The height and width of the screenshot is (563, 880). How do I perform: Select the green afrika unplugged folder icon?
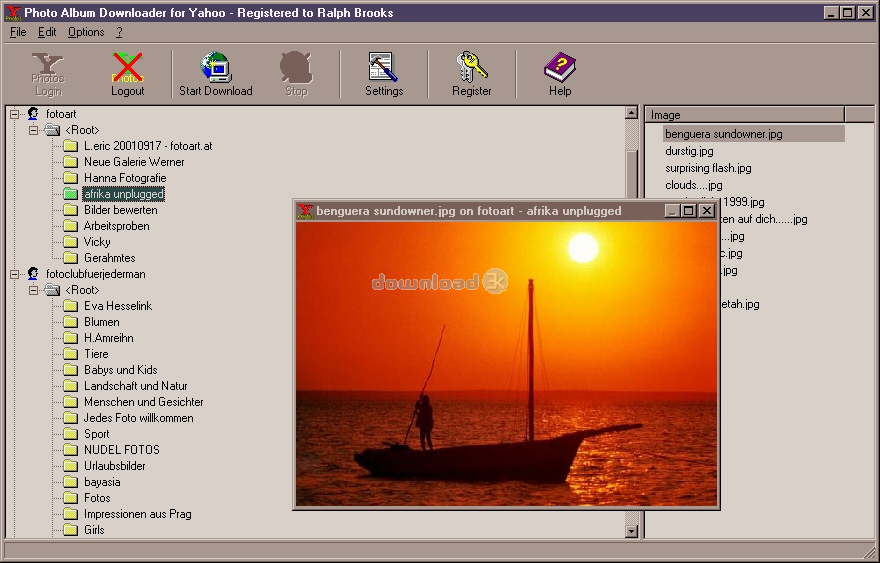click(70, 194)
